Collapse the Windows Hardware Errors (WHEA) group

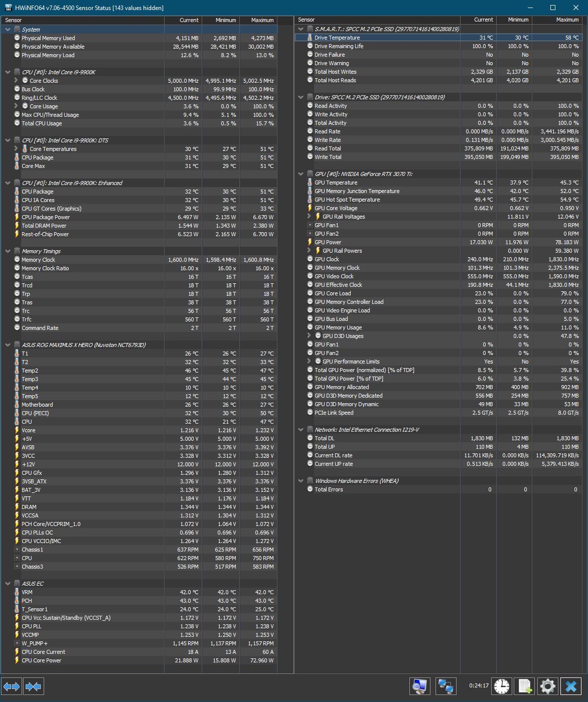pyautogui.click(x=301, y=481)
